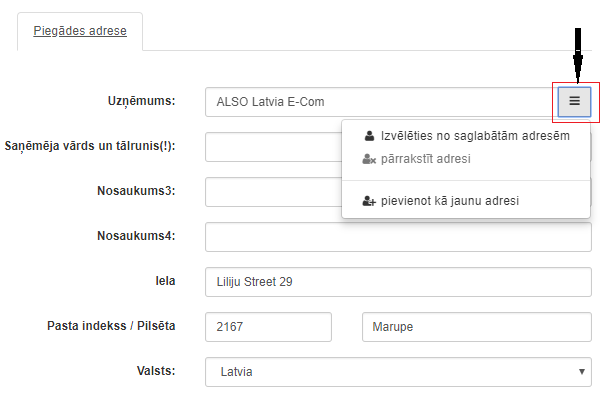The width and height of the screenshot is (611, 403).
Task: Click the person-with-x overwrite address icon
Action: pos(369,159)
